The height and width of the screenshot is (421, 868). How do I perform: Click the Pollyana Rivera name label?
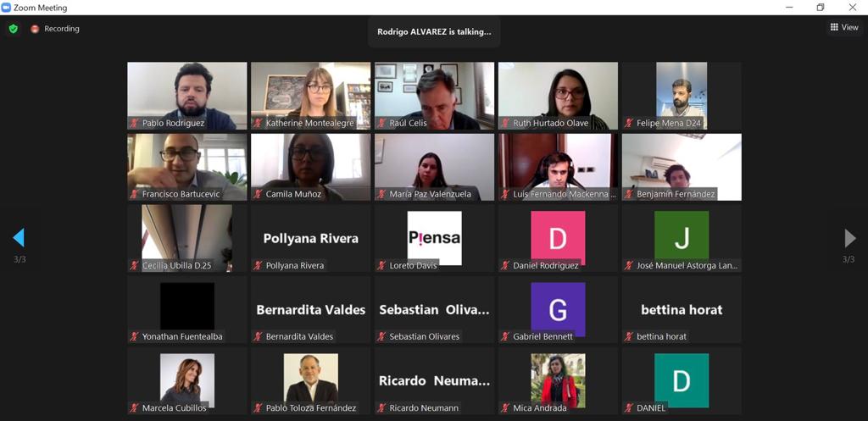click(x=294, y=265)
